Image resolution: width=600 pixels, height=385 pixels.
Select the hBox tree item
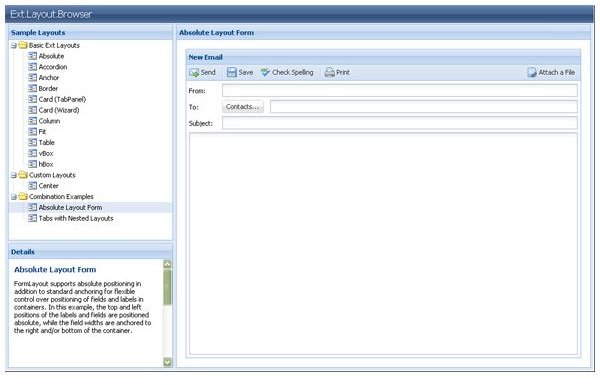click(46, 164)
